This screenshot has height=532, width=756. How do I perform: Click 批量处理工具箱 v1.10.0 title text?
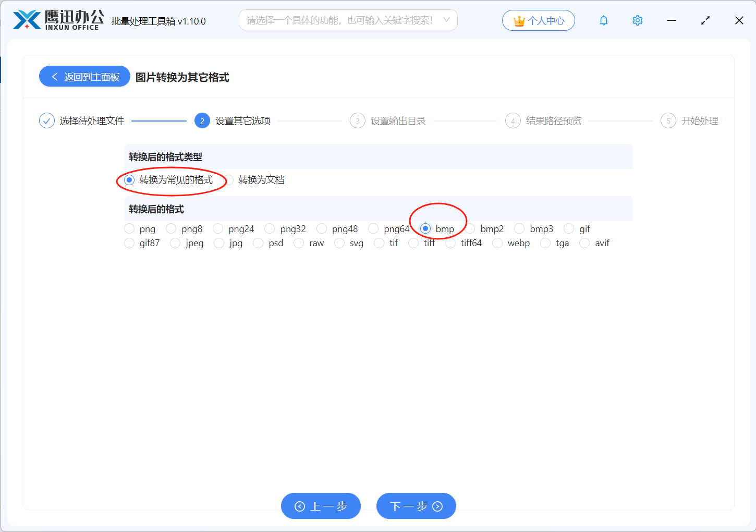158,21
